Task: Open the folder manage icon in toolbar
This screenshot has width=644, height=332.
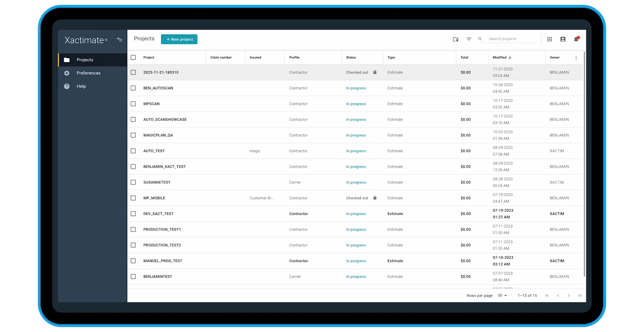Action: 455,39
